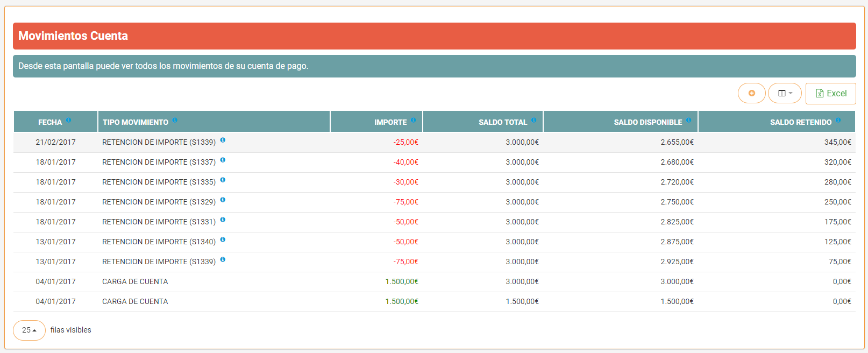
Task: Select the date 21/02/2017
Action: pos(56,142)
